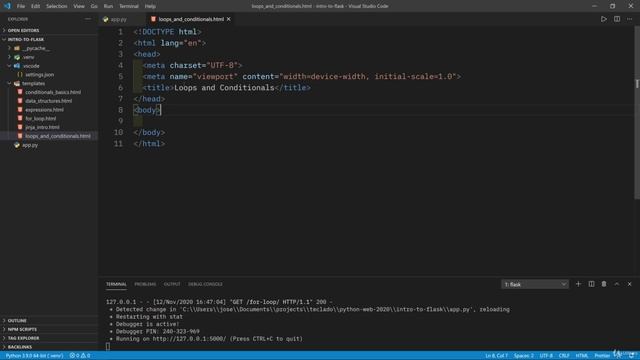Open settings.json in the explorer

point(40,75)
